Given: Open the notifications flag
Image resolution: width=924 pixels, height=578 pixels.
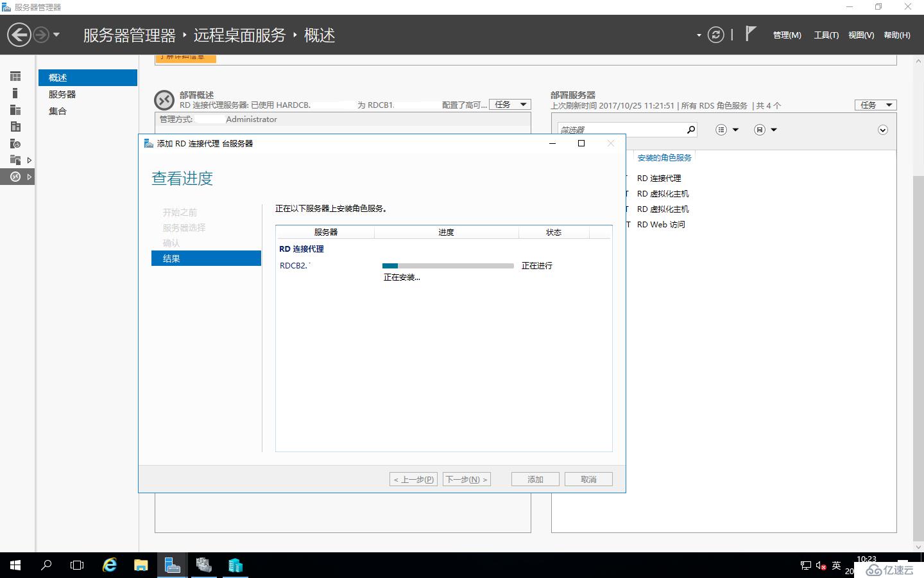Looking at the screenshot, I should [750, 33].
